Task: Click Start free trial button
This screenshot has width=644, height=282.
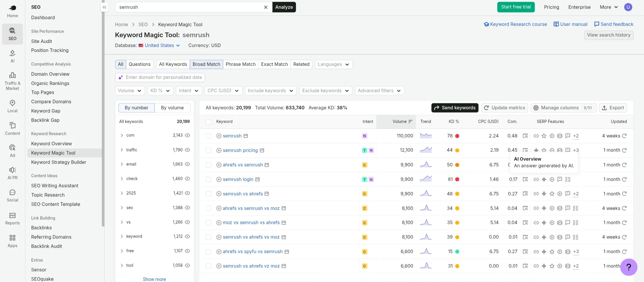Action: (516, 7)
